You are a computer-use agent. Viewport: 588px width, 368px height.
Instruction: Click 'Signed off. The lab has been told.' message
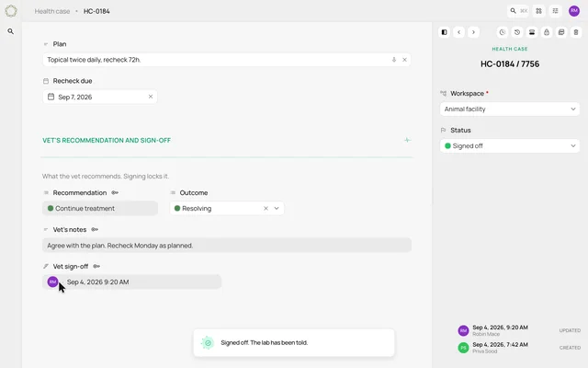(x=265, y=343)
